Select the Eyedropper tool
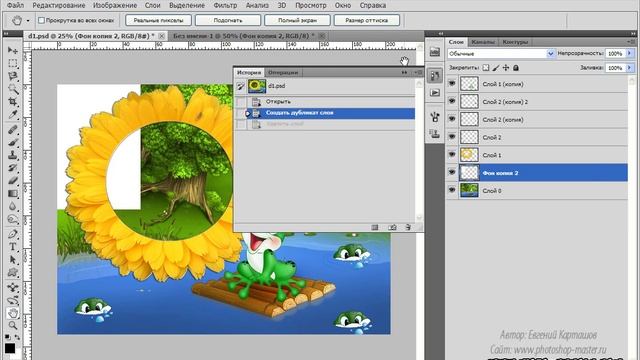 pos(13,114)
